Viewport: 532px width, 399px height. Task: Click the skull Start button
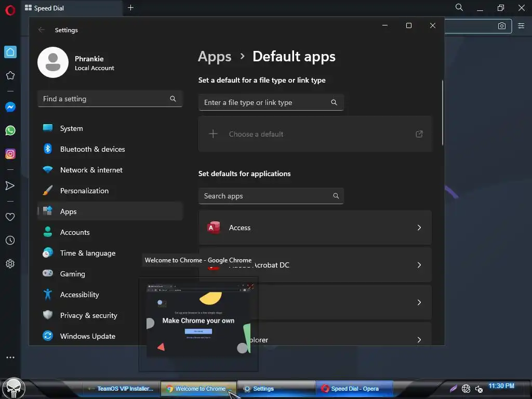click(x=14, y=388)
